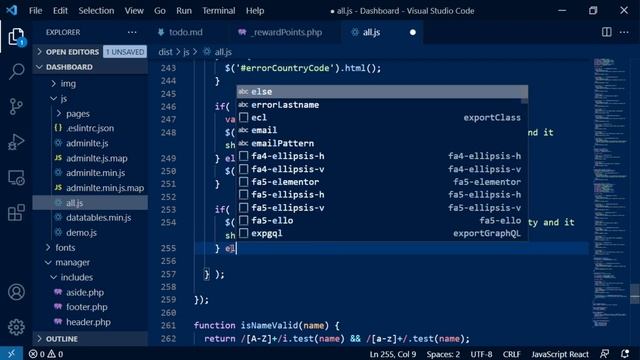The height and width of the screenshot is (360, 640).
Task: Open Explorer panel more actions ellipsis
Action: pyautogui.click(x=132, y=32)
